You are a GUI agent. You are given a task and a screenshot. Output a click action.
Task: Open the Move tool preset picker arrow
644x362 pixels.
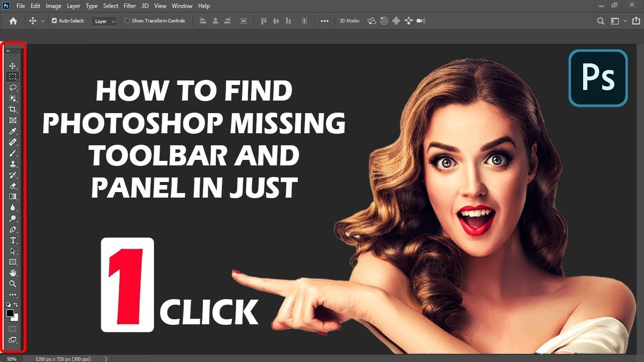[x=42, y=21]
